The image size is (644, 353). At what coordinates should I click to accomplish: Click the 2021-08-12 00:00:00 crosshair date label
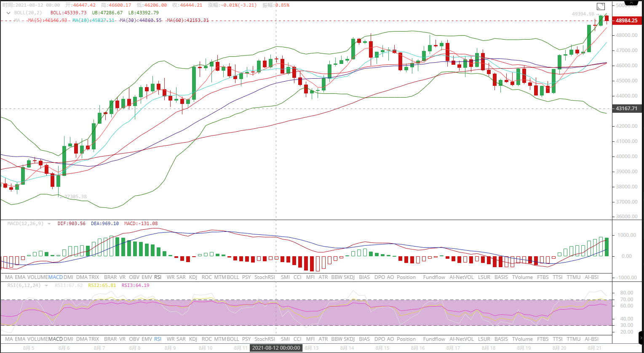point(276,348)
